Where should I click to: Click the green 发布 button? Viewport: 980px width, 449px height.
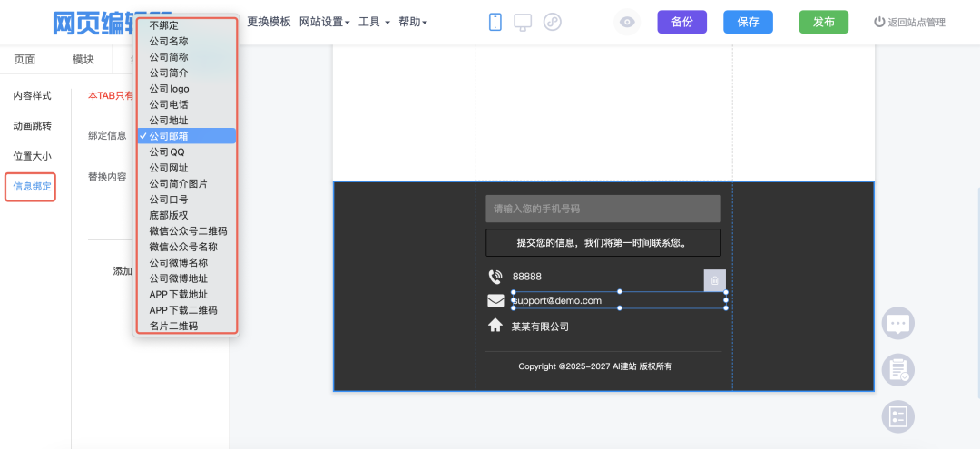point(823,22)
